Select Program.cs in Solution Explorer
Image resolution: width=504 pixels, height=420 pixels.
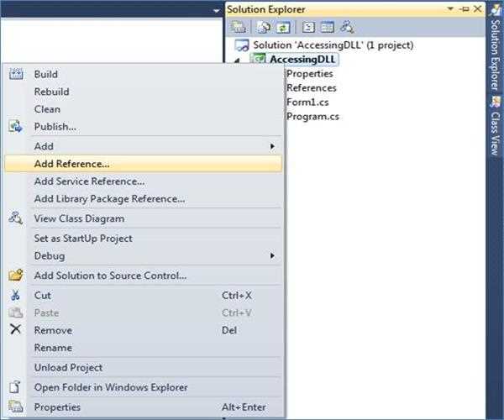tap(312, 116)
